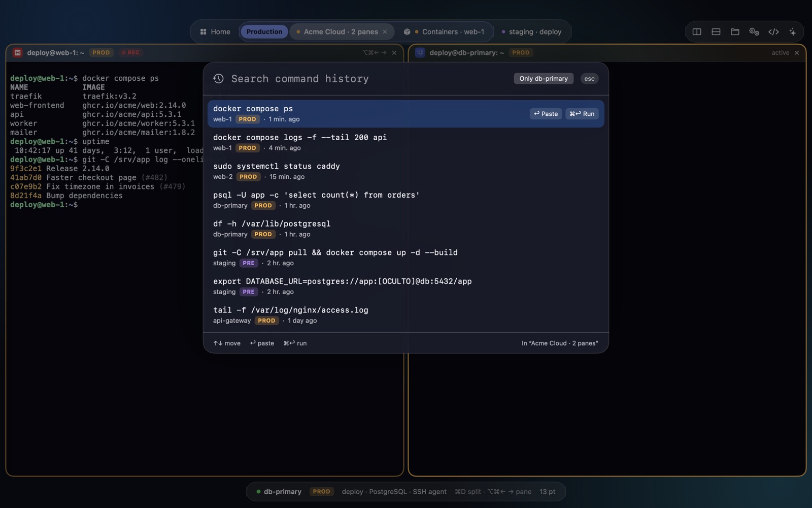Viewport: 812px width, 508px height.
Task: Open the file browser folder icon
Action: click(735, 31)
